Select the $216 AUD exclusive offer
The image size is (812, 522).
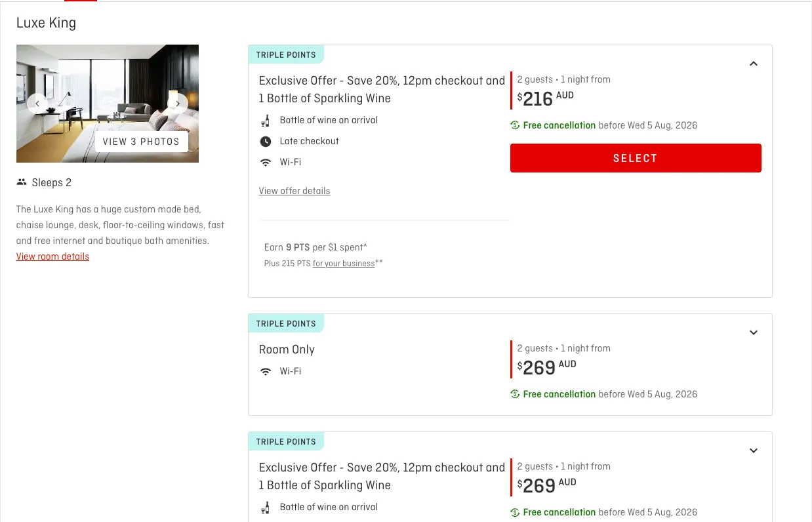(636, 158)
